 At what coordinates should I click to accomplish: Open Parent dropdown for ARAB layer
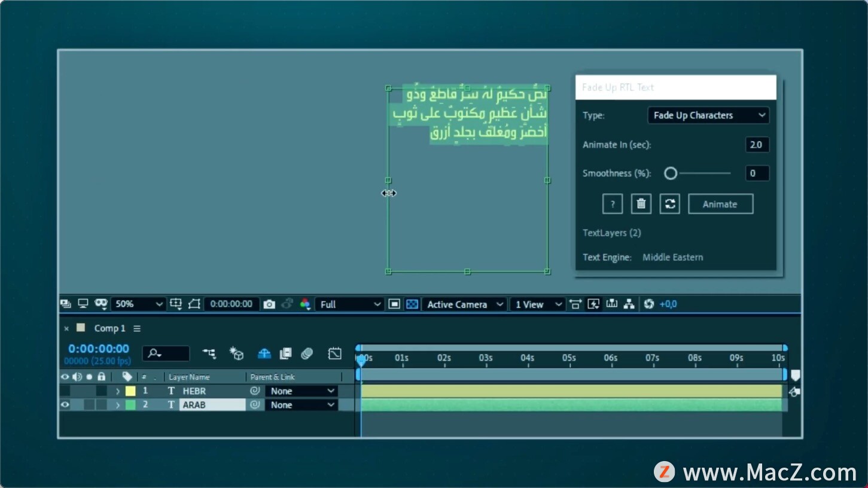301,404
